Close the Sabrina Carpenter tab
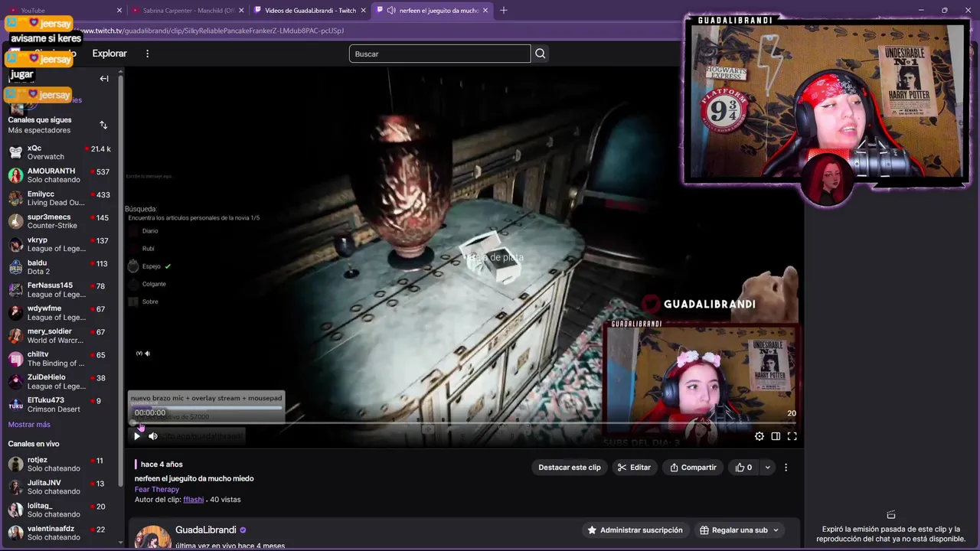 point(241,11)
